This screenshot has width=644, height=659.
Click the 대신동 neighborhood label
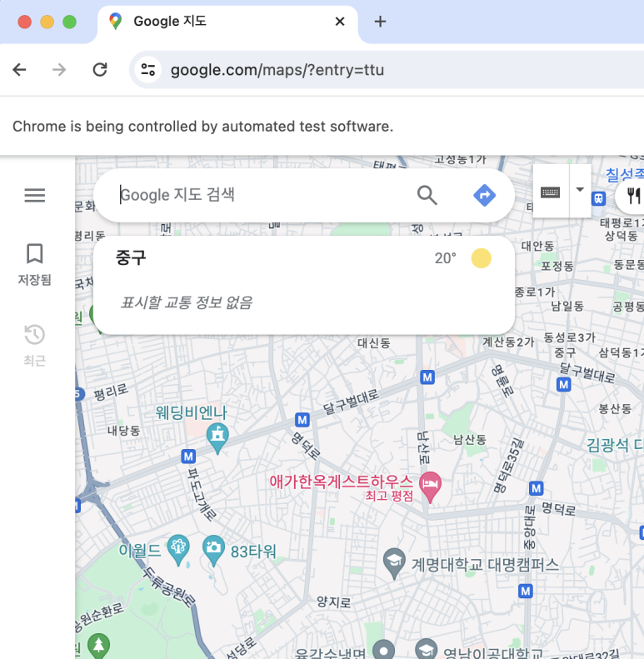pos(374,343)
